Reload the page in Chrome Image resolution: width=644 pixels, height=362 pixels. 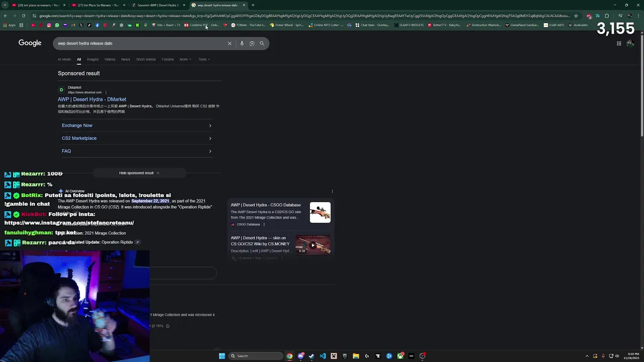(x=23, y=16)
